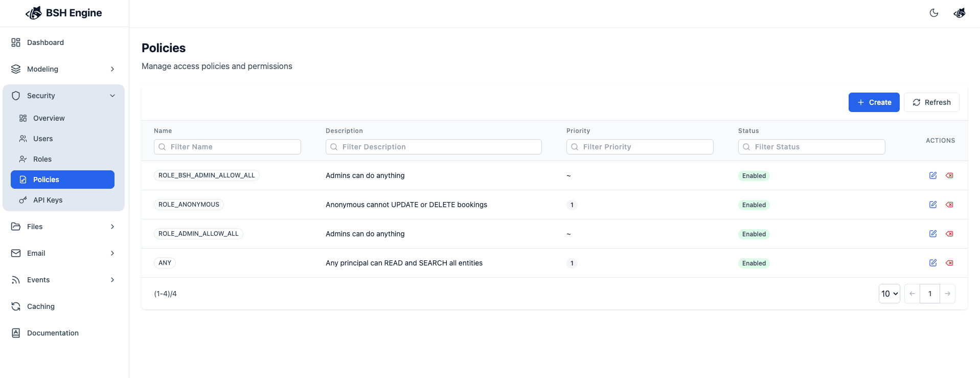Delete the ANY policy row
The height and width of the screenshot is (378, 980).
click(949, 263)
